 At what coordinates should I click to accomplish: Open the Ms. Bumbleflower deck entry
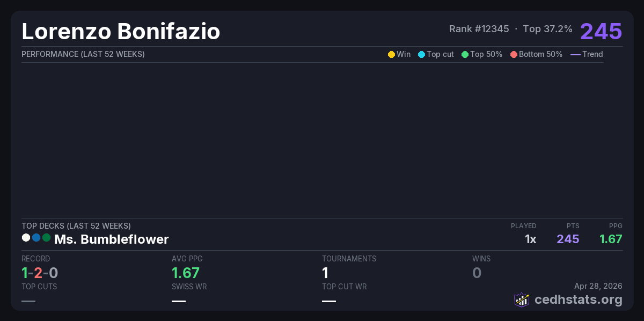(x=112, y=239)
